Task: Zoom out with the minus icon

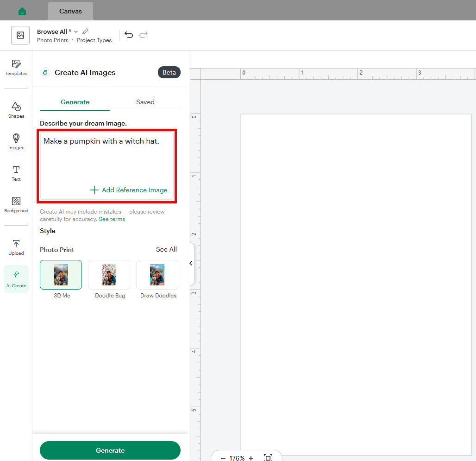Action: click(223, 458)
